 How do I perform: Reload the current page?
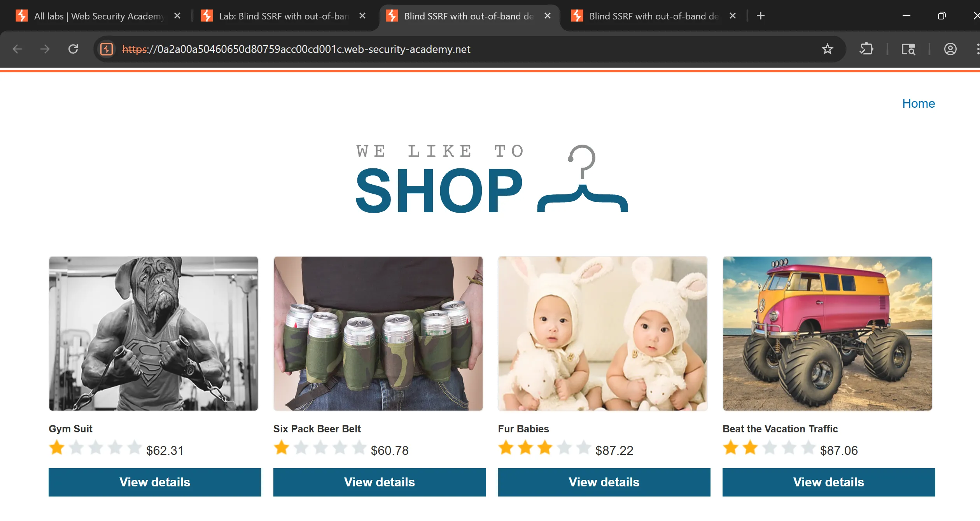coord(73,49)
